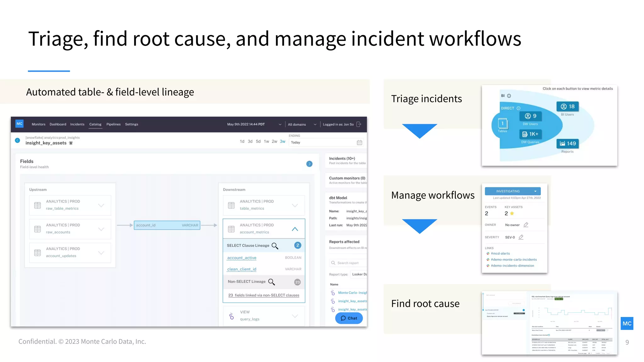Image resolution: width=644 pixels, height=362 pixels.
Task: Click the view icon for query_logs
Action: pos(231,316)
